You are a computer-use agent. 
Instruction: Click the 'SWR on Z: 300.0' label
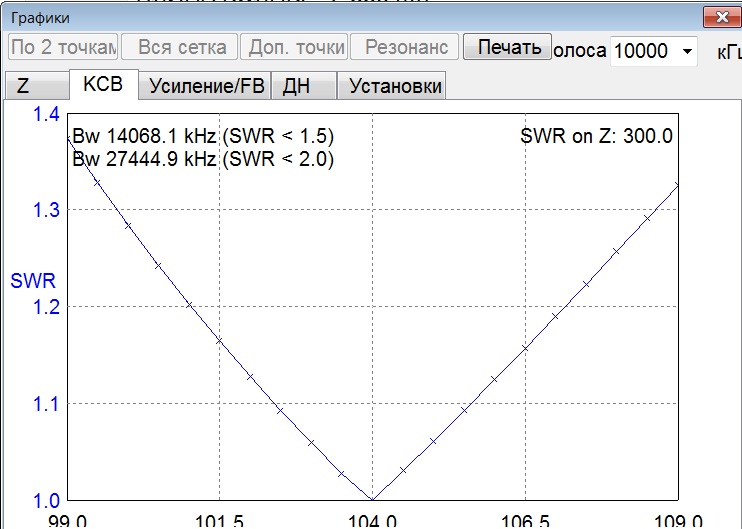click(x=596, y=136)
